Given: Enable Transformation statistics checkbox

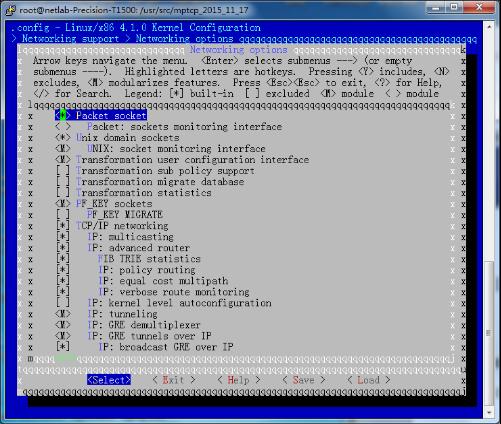Looking at the screenshot, I should (63, 193).
